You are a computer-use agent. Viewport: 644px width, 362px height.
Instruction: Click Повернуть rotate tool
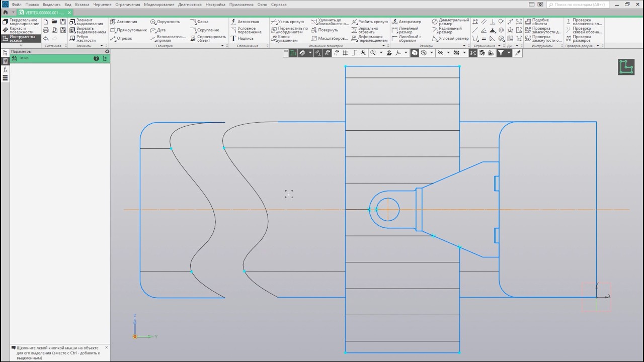[325, 30]
